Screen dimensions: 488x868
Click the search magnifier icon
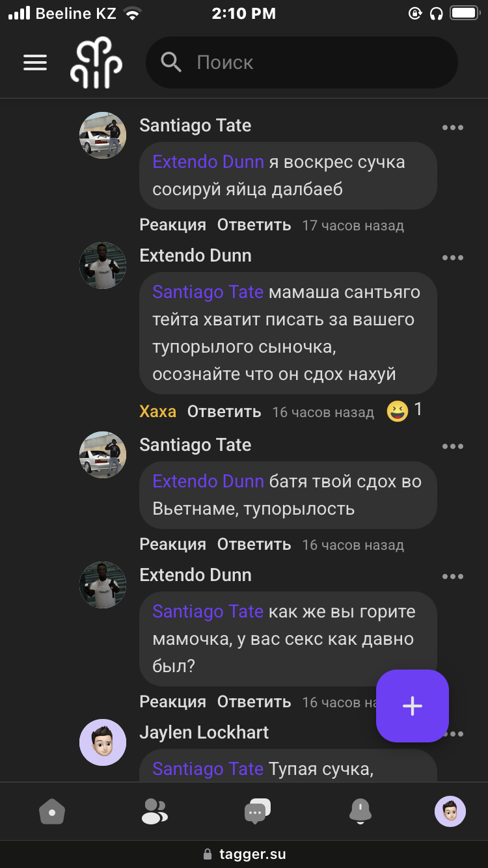pyautogui.click(x=171, y=62)
